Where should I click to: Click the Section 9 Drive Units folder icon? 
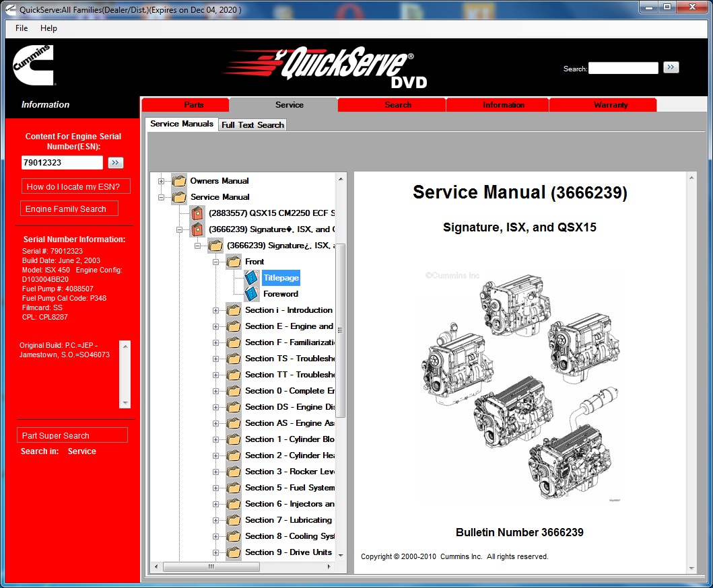coord(233,552)
